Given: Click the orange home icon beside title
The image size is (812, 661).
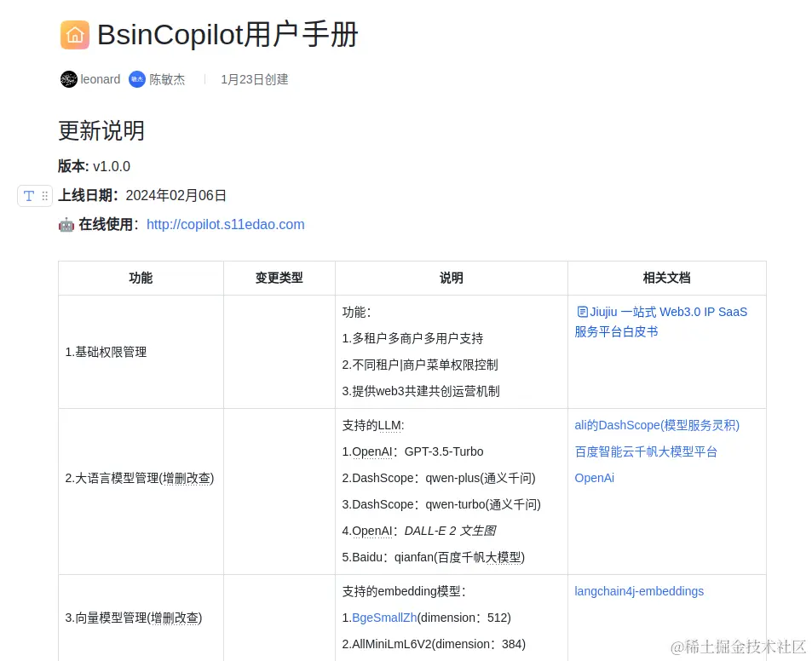Looking at the screenshot, I should coord(75,35).
